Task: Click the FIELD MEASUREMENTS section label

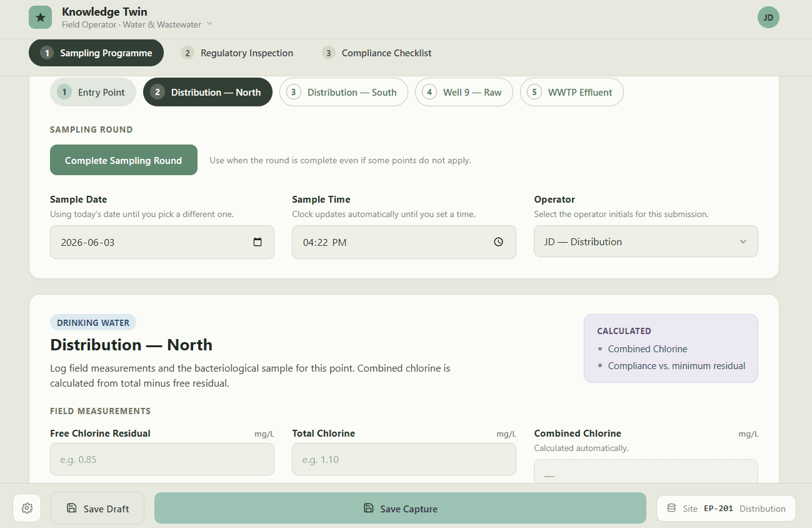Action: point(100,411)
